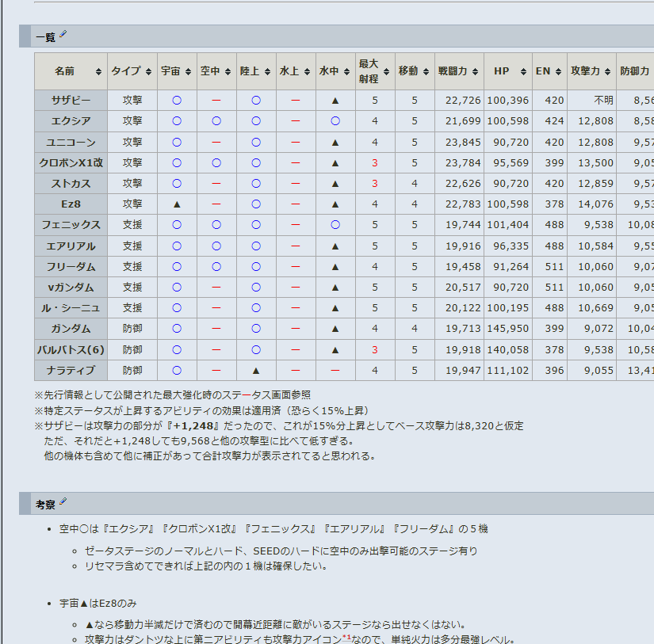Select the ガンダム row name cell
This screenshot has width=654, height=644.
point(71,329)
